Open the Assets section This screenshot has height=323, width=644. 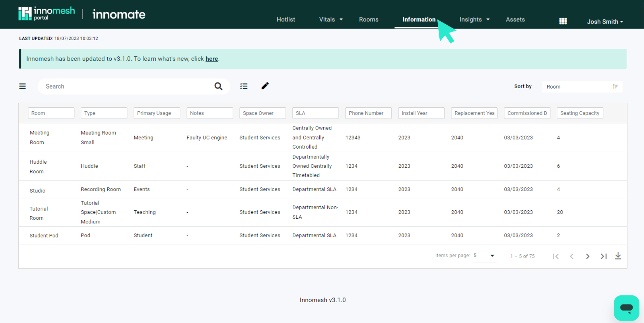(x=515, y=19)
